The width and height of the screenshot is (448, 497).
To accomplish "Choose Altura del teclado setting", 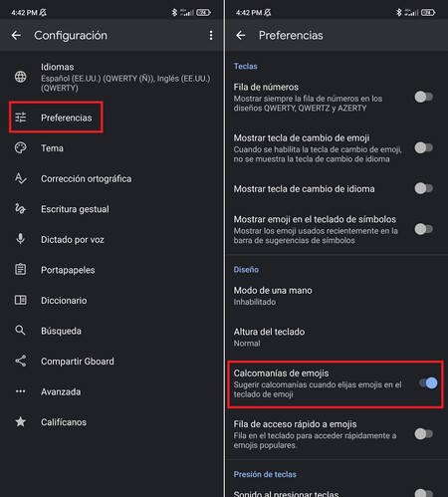I will pos(336,338).
